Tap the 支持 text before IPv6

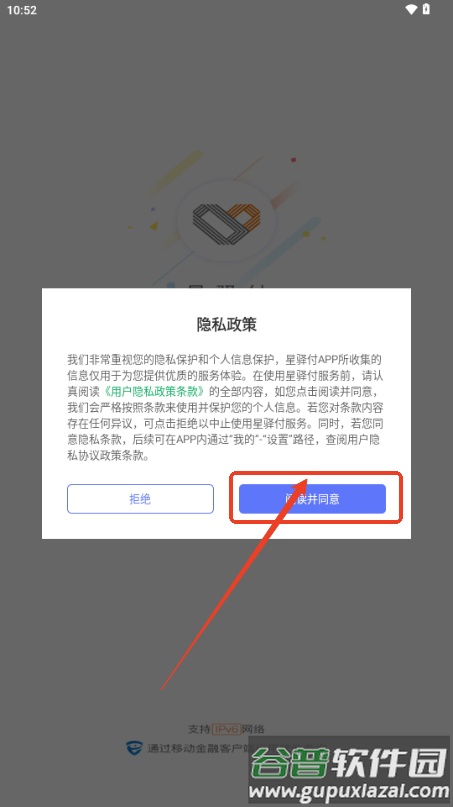click(199, 729)
